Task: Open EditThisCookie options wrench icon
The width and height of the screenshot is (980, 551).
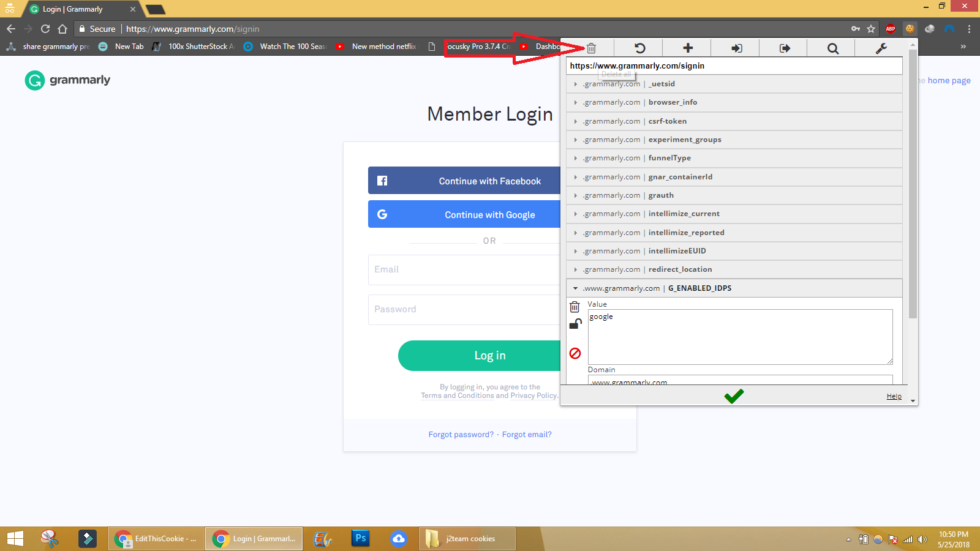Action: point(881,48)
